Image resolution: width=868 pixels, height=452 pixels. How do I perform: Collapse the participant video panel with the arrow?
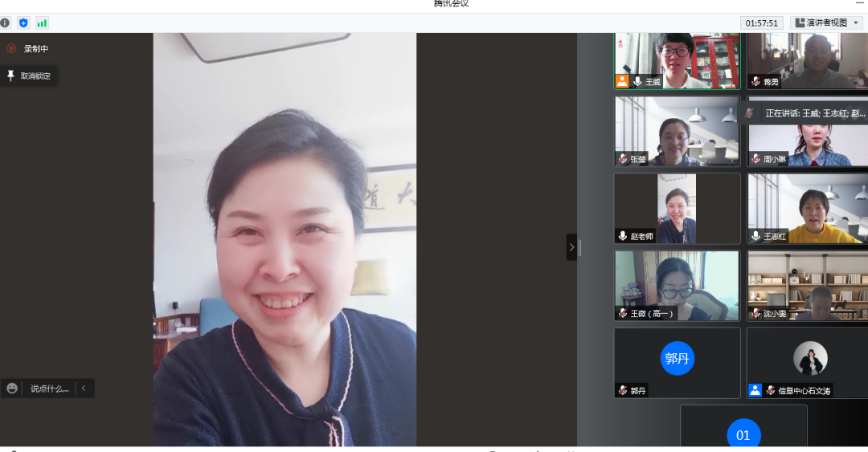[572, 247]
